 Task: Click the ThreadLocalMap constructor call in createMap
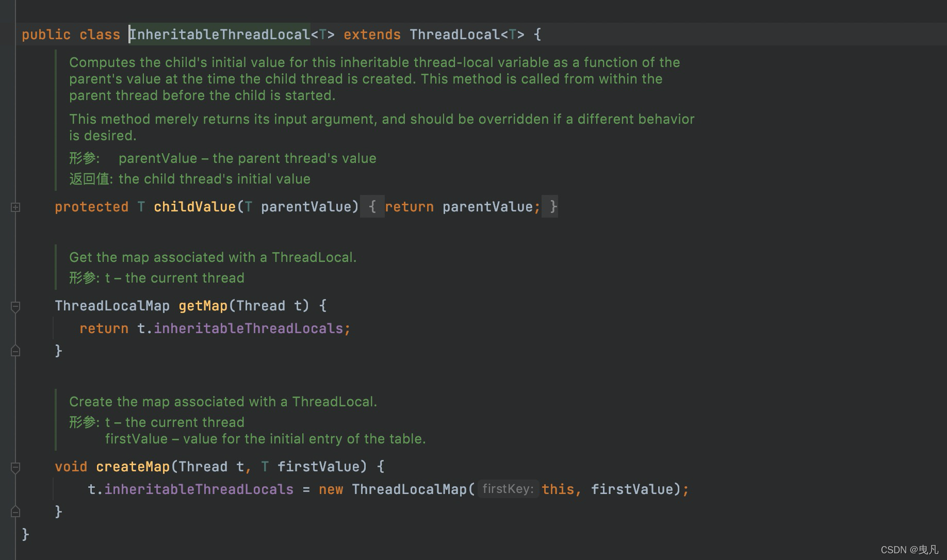pyautogui.click(x=409, y=489)
